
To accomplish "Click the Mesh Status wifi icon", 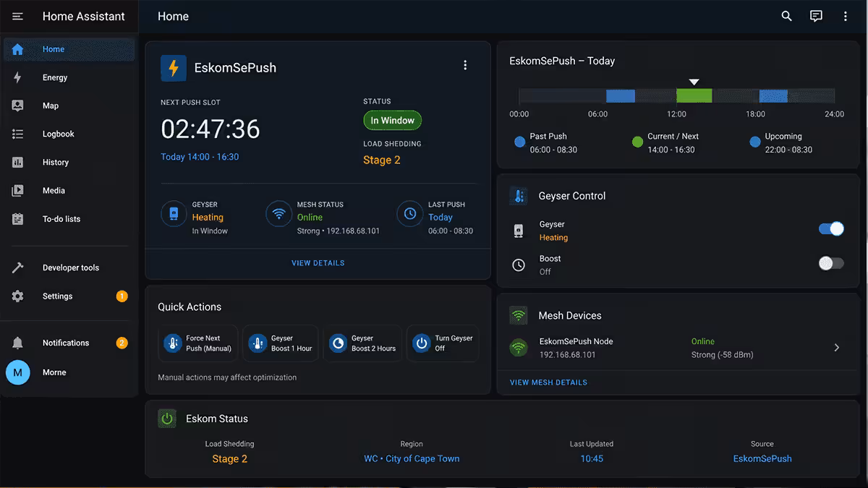I will pos(278,214).
